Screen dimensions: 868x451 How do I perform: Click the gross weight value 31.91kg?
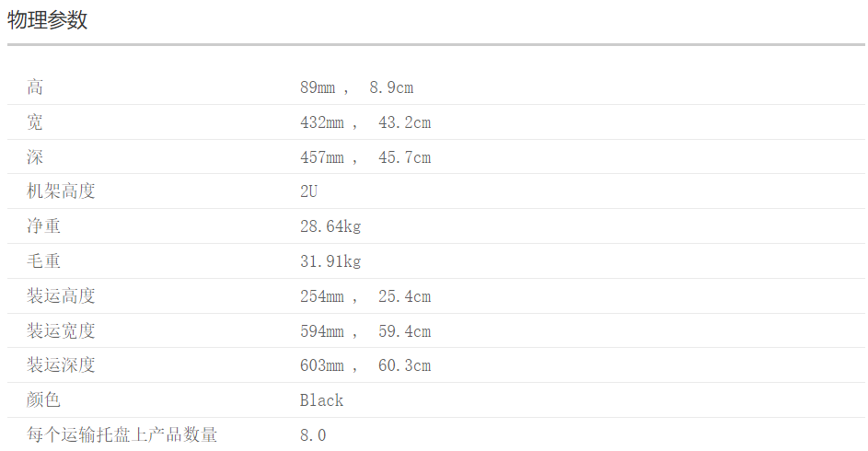pyautogui.click(x=330, y=261)
